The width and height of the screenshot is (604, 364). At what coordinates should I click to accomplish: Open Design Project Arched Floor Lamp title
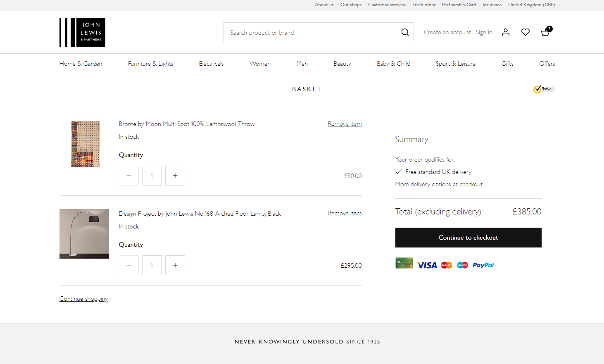click(x=200, y=214)
